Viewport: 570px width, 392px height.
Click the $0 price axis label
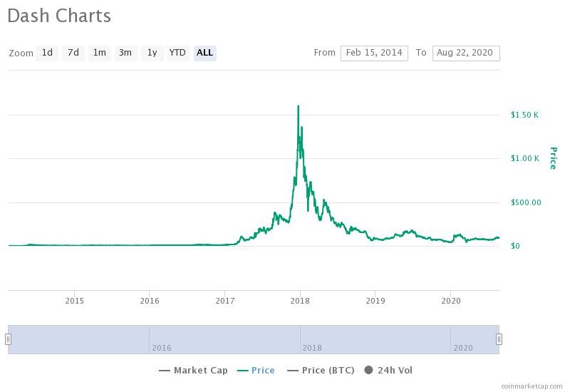(515, 246)
